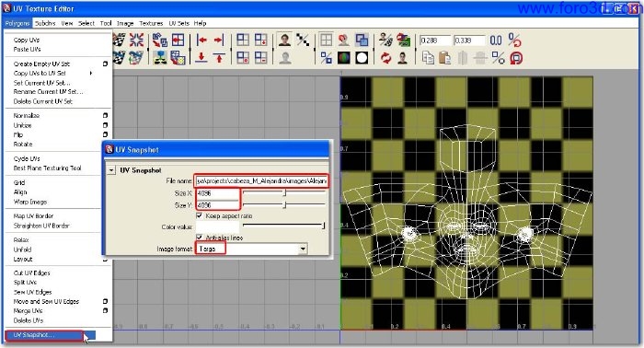Click the Move and Sew UVs toolbar icon
The height and width of the screenshot is (348, 644).
click(x=160, y=41)
